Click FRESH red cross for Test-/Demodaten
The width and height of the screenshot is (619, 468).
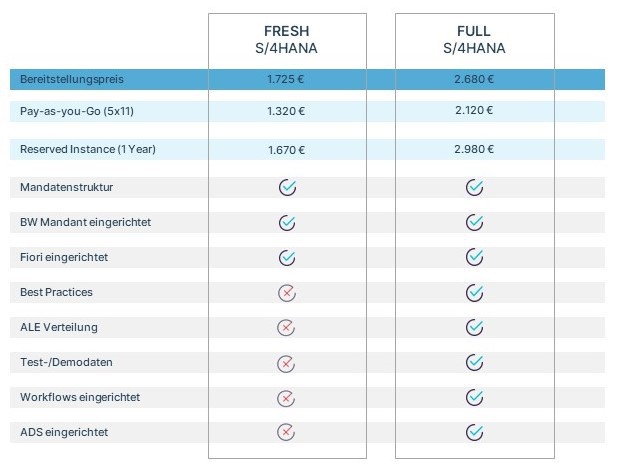pyautogui.click(x=286, y=363)
